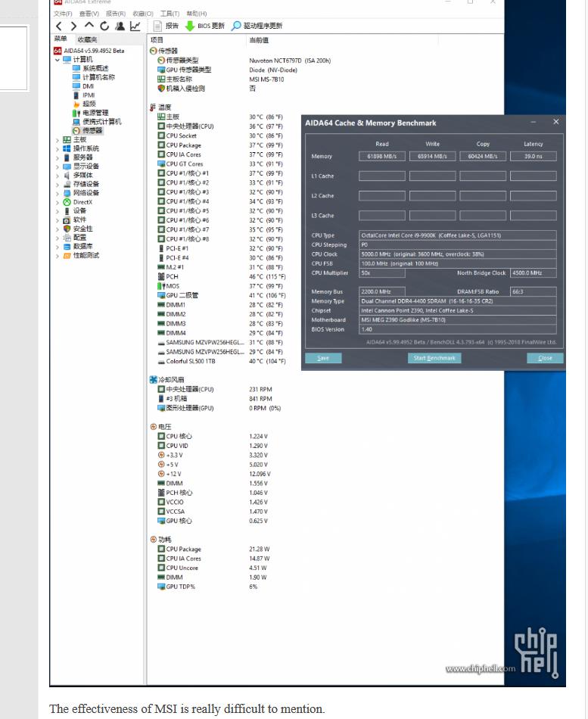Open the 报告 report button
Viewport: 588px width, 719px height.
point(166,26)
